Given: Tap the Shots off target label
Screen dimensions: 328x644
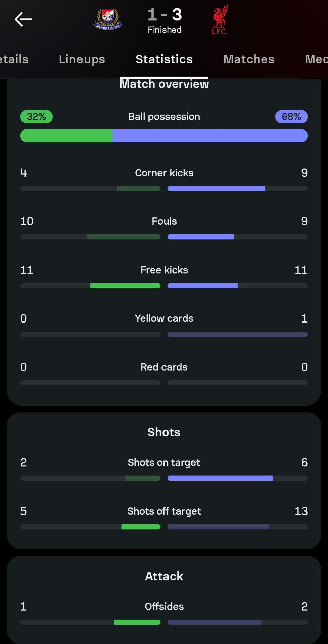Looking at the screenshot, I should [164, 511].
